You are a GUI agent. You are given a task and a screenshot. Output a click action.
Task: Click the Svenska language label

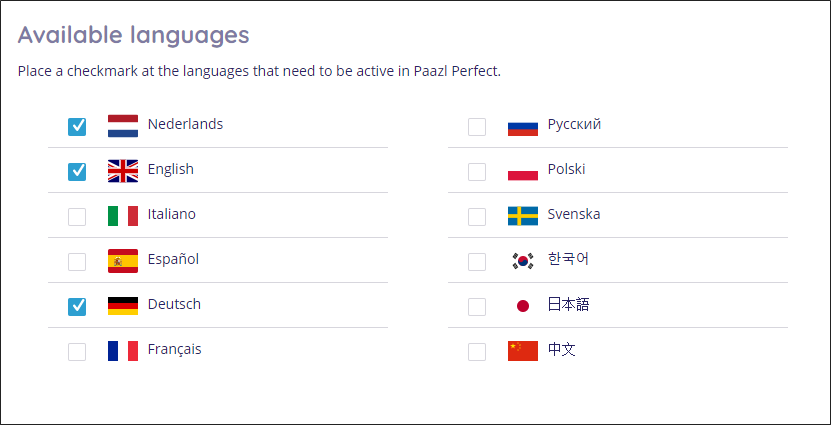[x=574, y=214]
